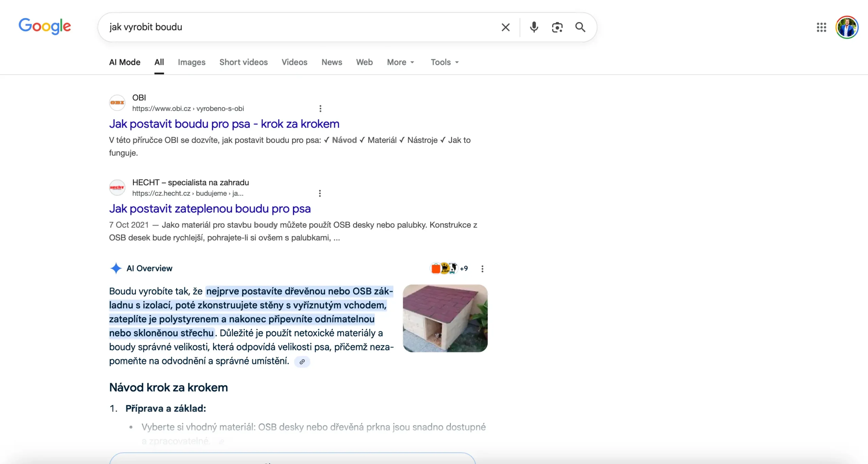
Task: Start a voice search with the microphone
Action: [x=533, y=27]
